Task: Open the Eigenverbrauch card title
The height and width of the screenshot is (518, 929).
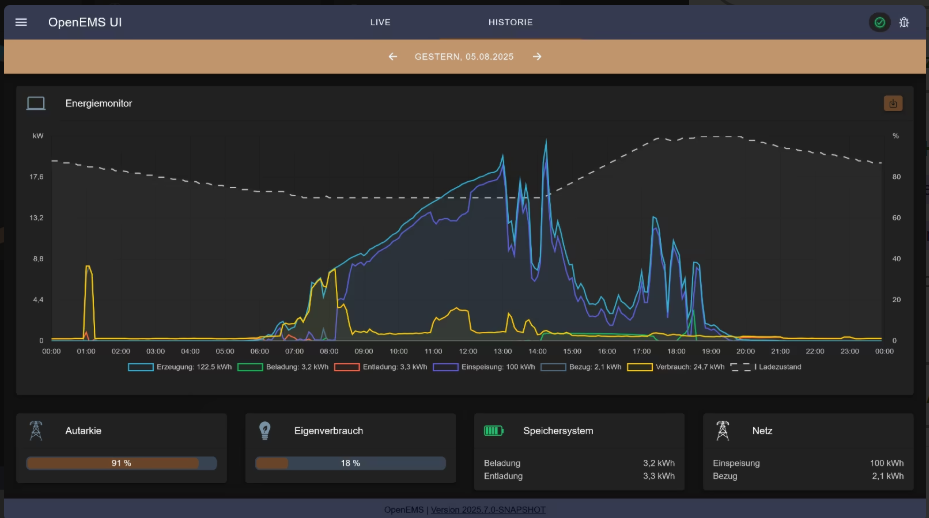Action: (x=329, y=431)
